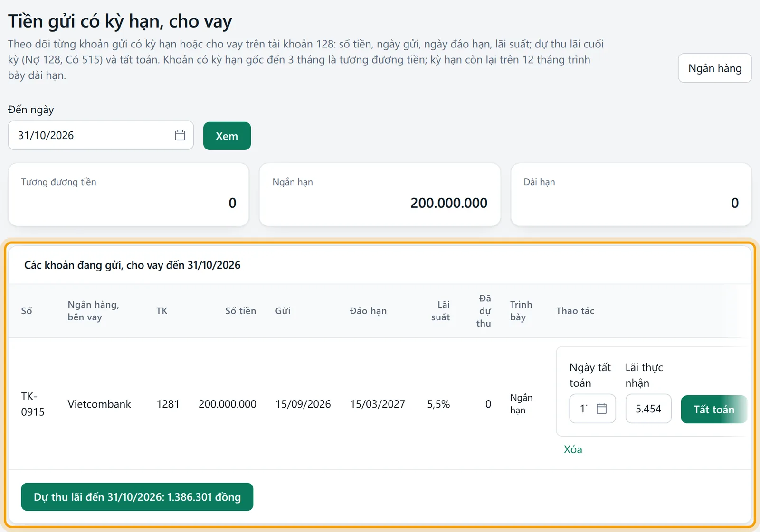Click account value 1281
The height and width of the screenshot is (532, 760).
tap(168, 404)
